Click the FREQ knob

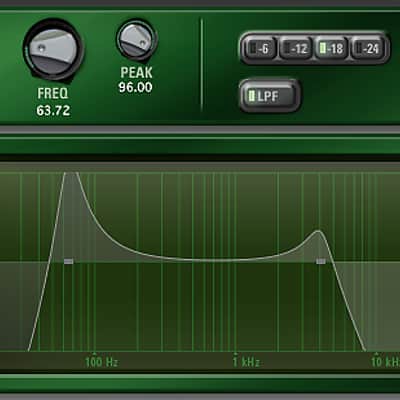(53, 50)
